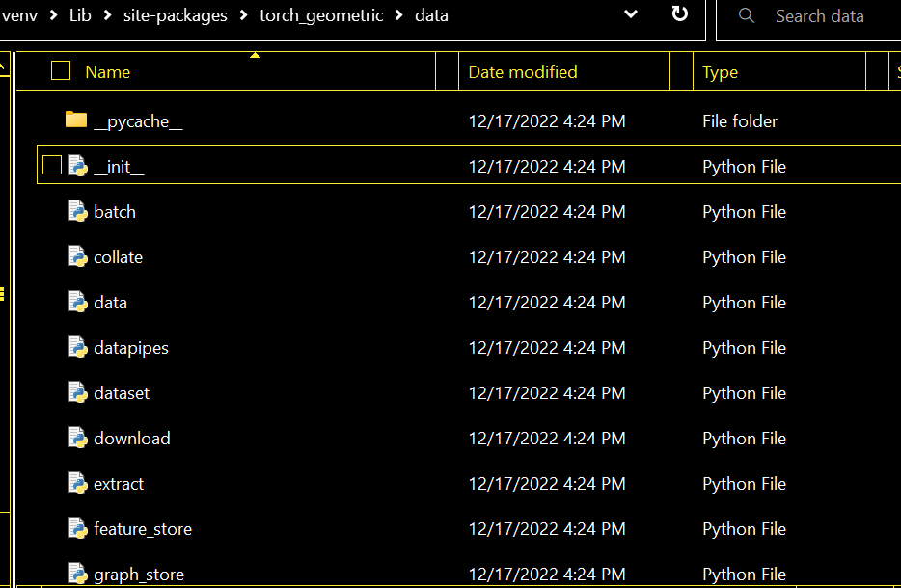Sort by the Date modified column
Screen dimensions: 901x588
tap(523, 72)
